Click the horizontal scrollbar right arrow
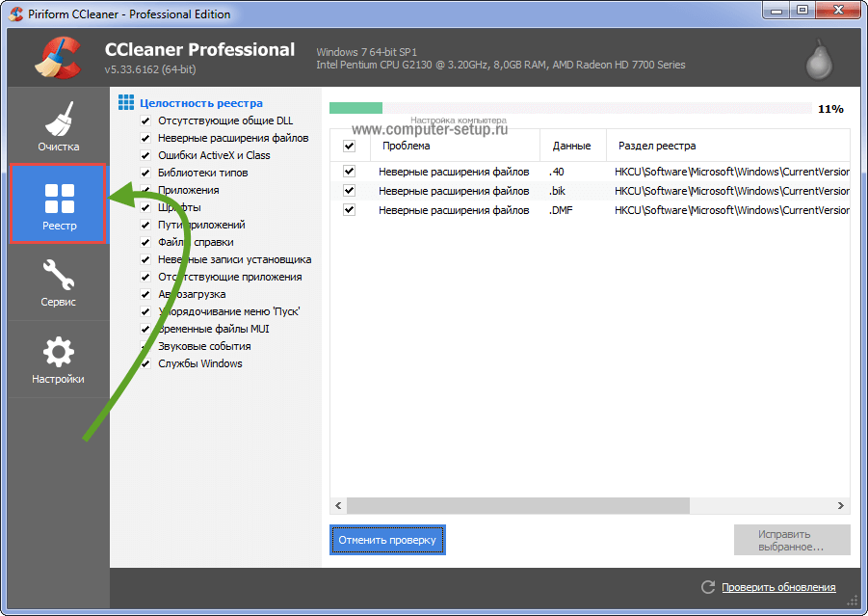 (842, 506)
